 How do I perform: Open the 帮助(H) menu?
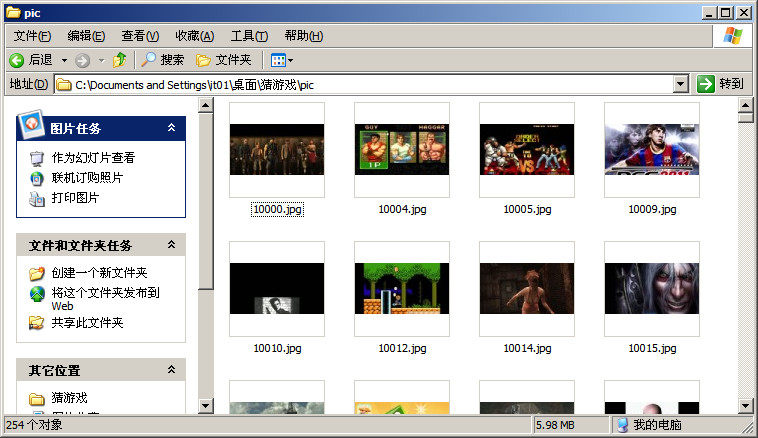click(304, 36)
